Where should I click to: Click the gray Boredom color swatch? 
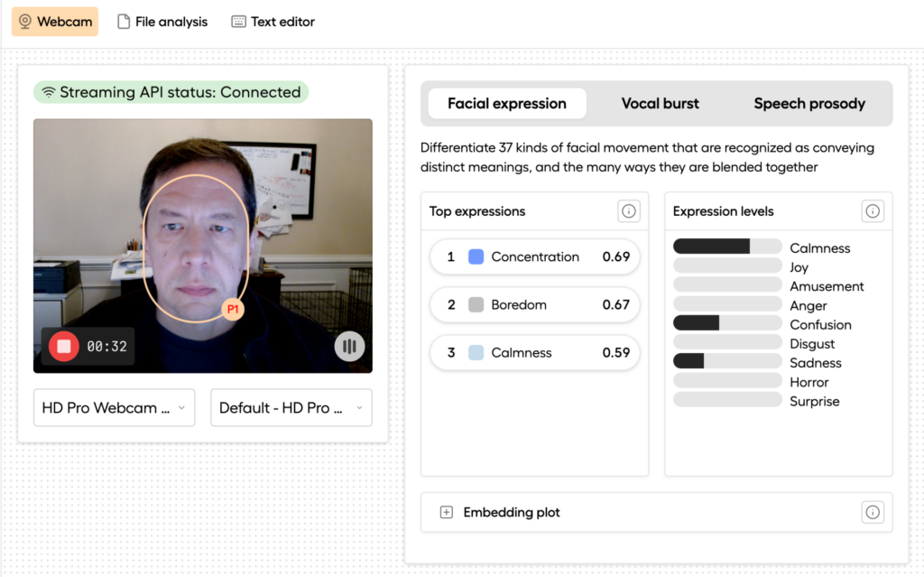476,304
